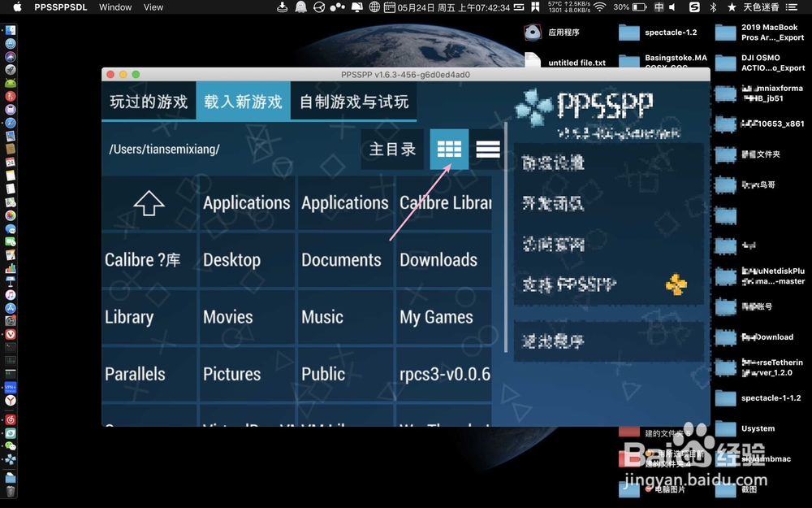This screenshot has height=508, width=812.
Task: Open the Desktop folder tile
Action: (246, 260)
